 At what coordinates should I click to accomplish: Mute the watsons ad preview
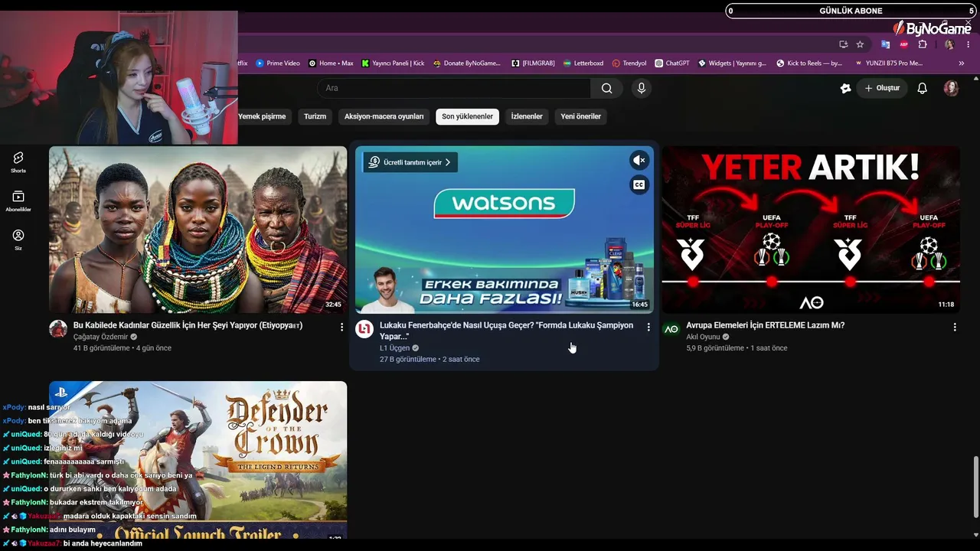pos(639,160)
